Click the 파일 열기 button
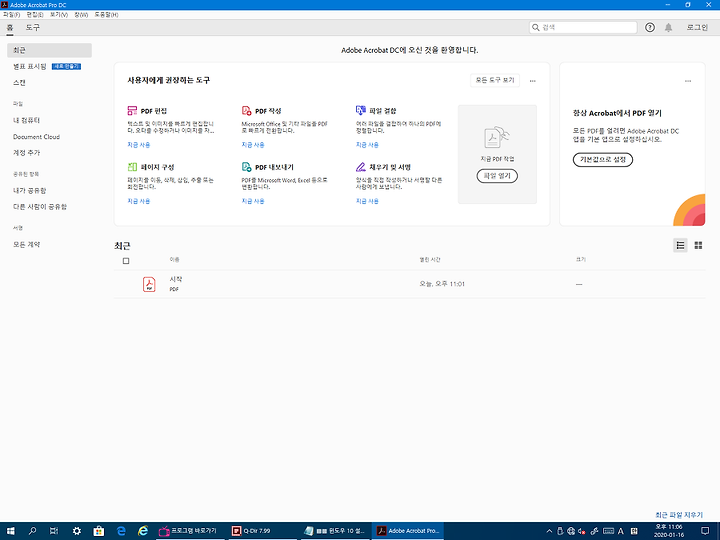Viewport: 720px width, 540px height. pyautogui.click(x=497, y=176)
